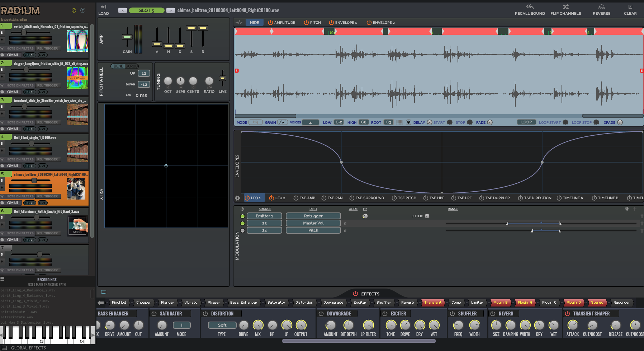
Task: Select the LFO 2 tab
Action: point(277,198)
